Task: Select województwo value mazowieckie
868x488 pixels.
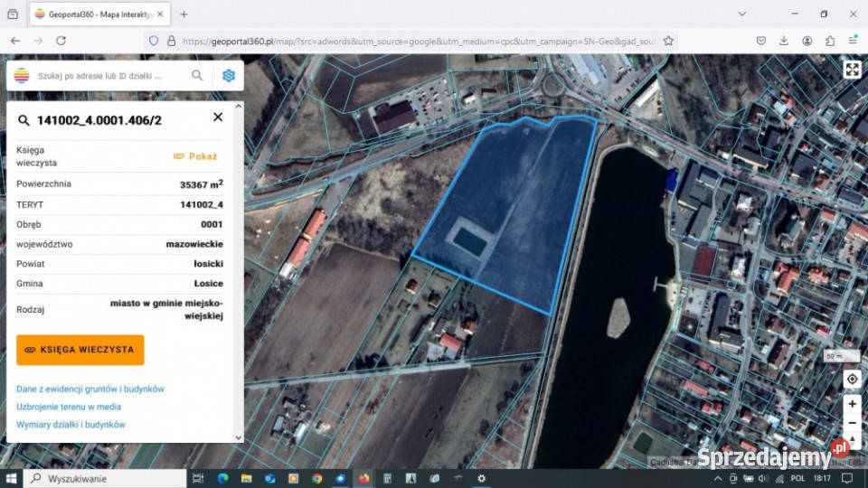Action: (194, 244)
